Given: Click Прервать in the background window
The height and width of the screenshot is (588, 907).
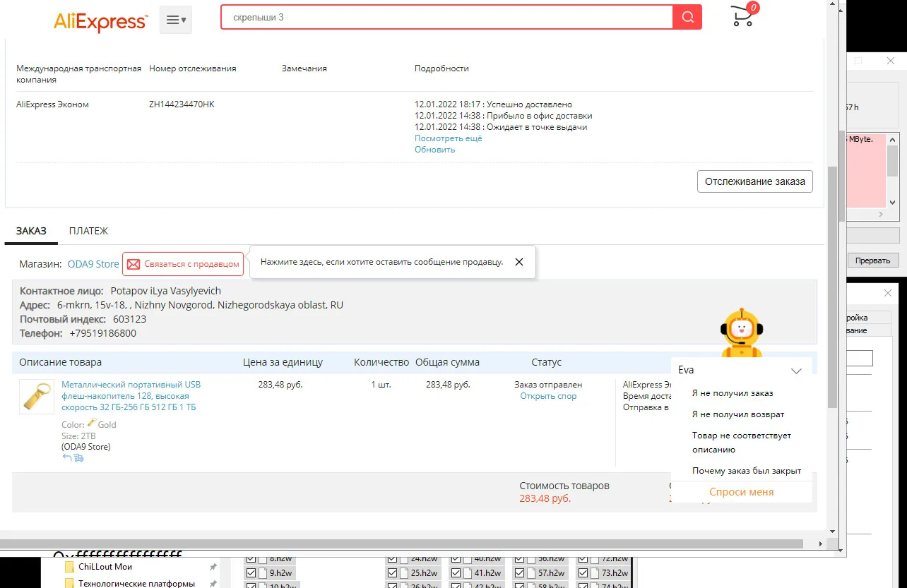Looking at the screenshot, I should click(872, 260).
